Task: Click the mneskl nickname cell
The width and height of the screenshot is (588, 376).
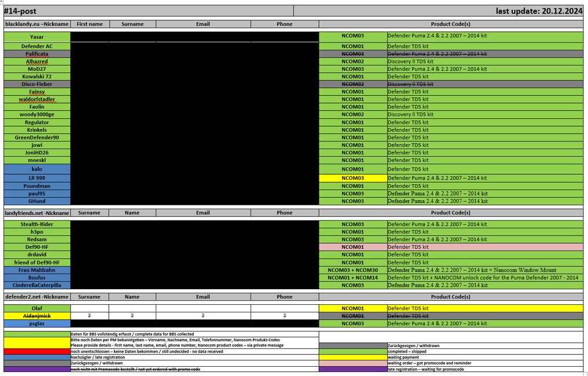Action: 37,160
